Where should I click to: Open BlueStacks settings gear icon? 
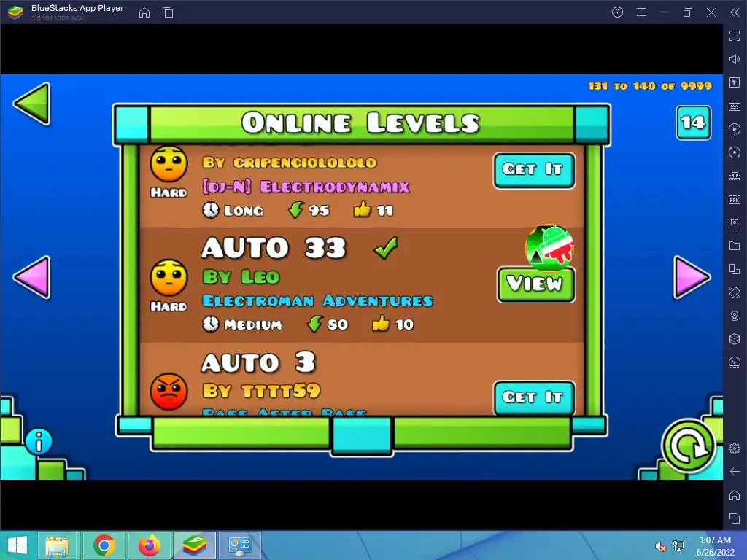click(735, 448)
